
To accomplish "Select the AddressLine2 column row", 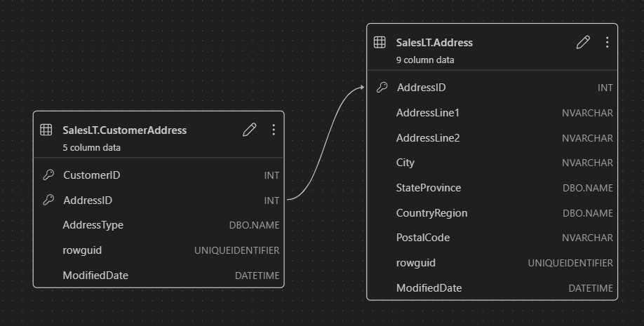I will click(x=492, y=138).
